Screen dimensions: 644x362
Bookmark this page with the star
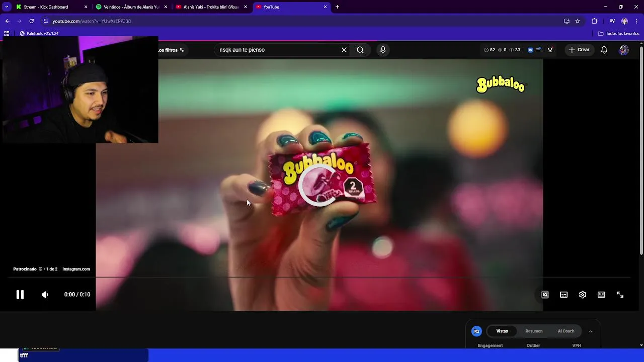click(x=578, y=21)
